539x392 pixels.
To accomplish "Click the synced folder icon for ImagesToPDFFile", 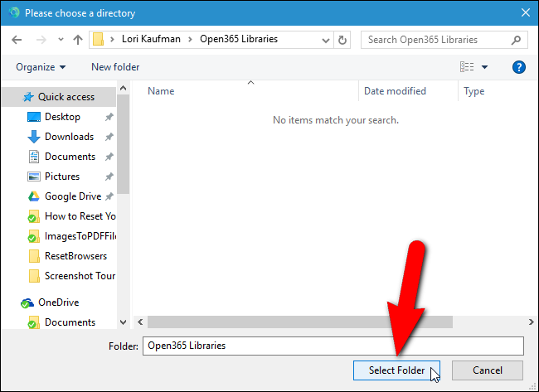I will click(x=33, y=236).
